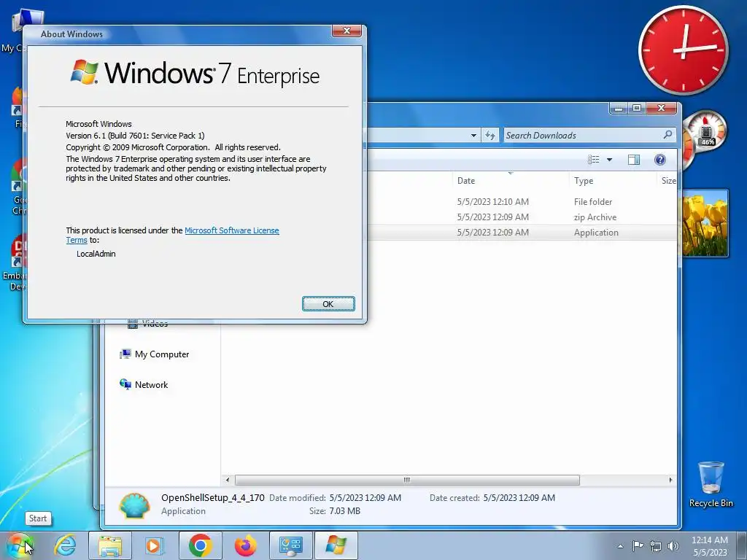This screenshot has width=747, height=560.
Task: Click the horizontal scrollbar thumb in Explorer
Action: coord(407,480)
